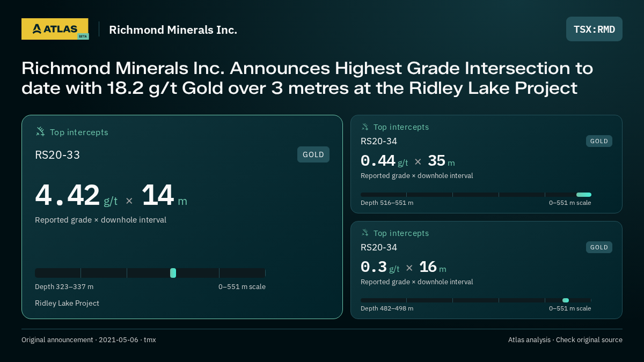Click the drill icon in 0.44 g/t card
Screen dimensions: 644x362
[x=365, y=127]
